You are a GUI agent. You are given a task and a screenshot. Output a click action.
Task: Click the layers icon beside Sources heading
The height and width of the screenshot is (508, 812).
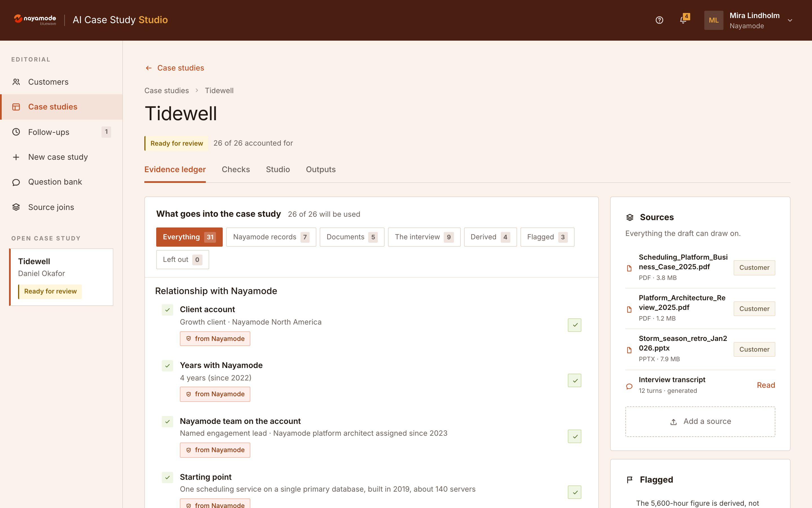pyautogui.click(x=630, y=217)
